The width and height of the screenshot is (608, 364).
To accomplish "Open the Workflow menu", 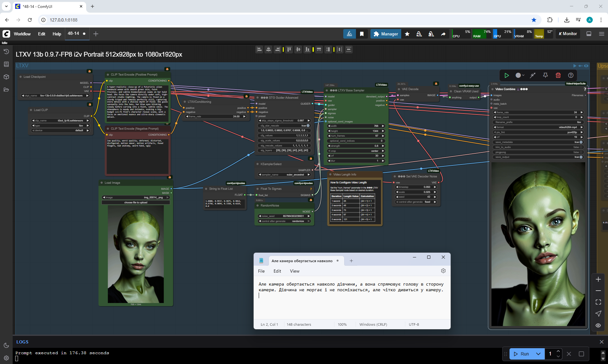I will pos(22,34).
